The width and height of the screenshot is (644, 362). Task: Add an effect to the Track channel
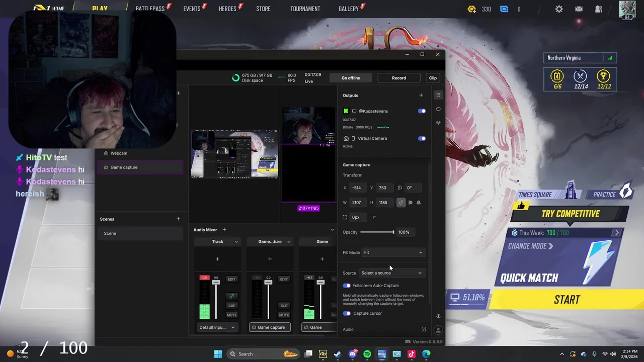(217, 259)
